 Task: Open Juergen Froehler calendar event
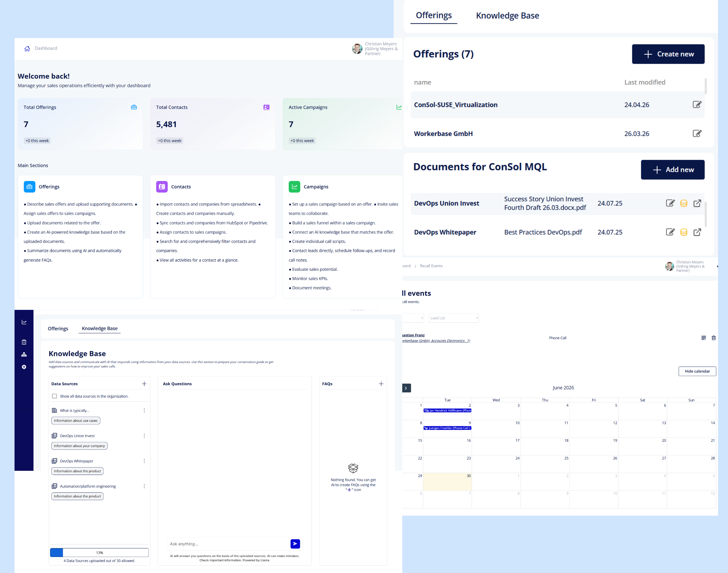click(x=447, y=428)
